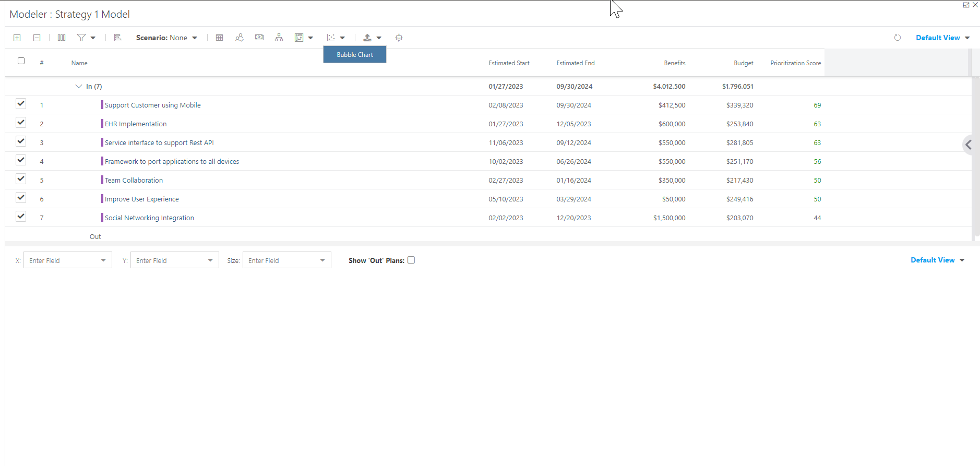The width and height of the screenshot is (980, 466).
Task: Open the Improve User Experience plan
Action: pos(142,199)
